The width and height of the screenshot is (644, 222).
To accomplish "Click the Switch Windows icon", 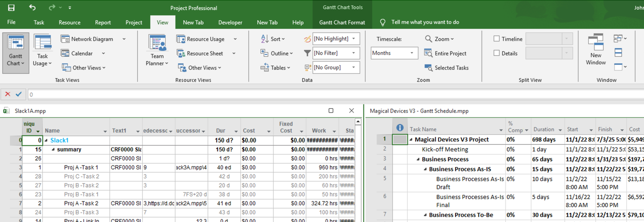I will 620,39.
